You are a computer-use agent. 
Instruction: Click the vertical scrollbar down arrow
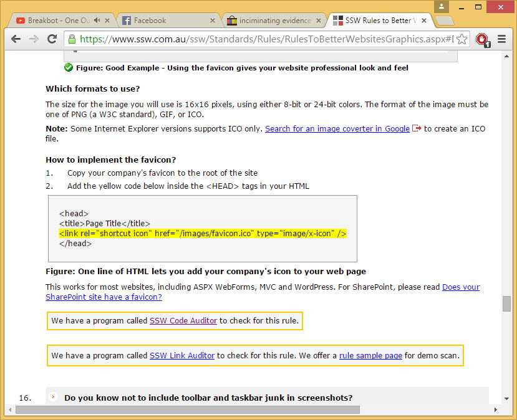(x=506, y=399)
